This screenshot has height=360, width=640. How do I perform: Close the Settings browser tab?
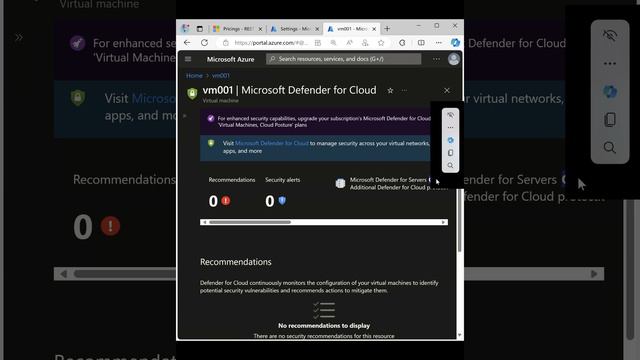(317, 29)
